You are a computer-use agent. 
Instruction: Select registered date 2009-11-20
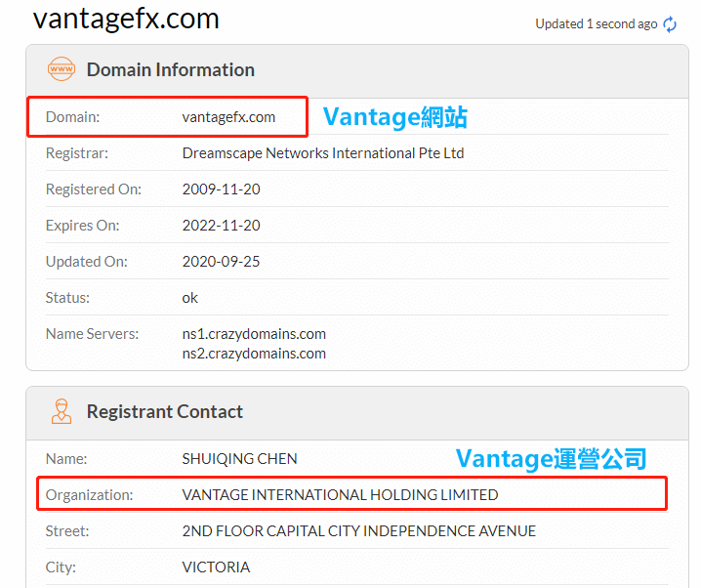pyautogui.click(x=221, y=189)
